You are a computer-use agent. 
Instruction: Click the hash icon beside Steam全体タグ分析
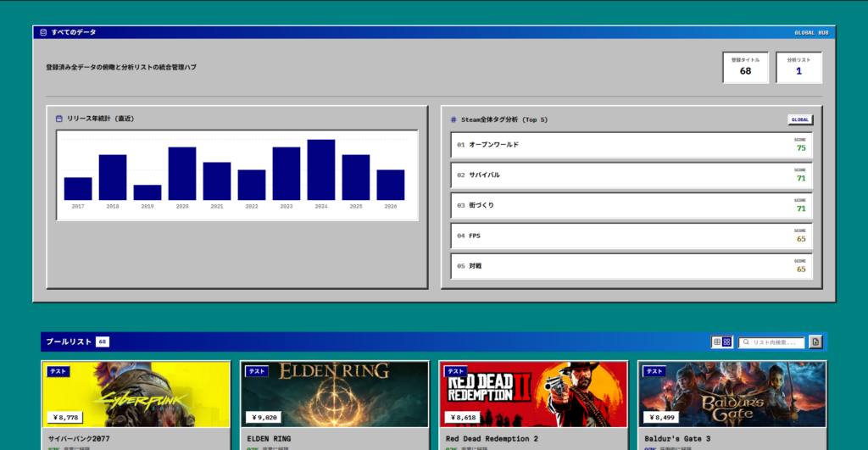pos(453,119)
